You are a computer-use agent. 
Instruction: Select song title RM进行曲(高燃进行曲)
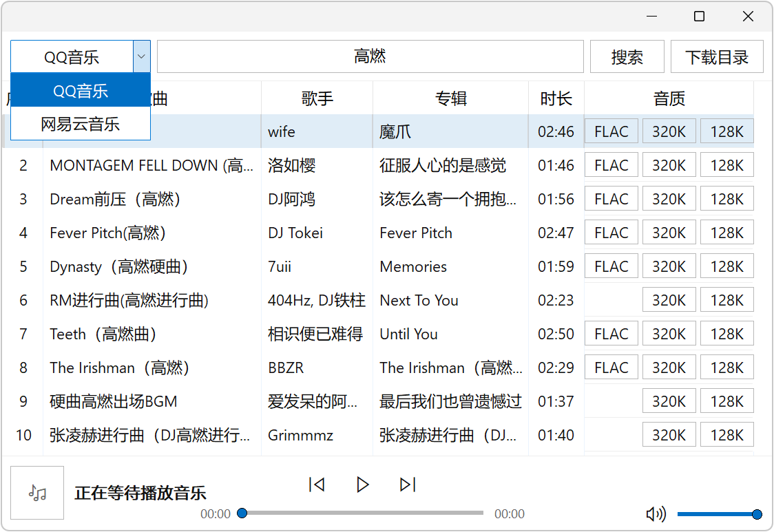[x=129, y=301]
